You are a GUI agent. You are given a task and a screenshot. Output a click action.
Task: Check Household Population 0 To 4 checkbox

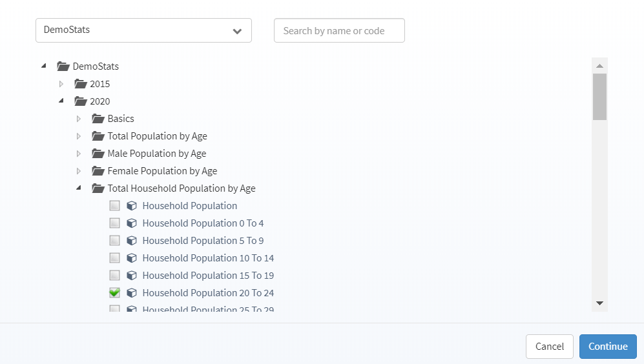coord(114,223)
